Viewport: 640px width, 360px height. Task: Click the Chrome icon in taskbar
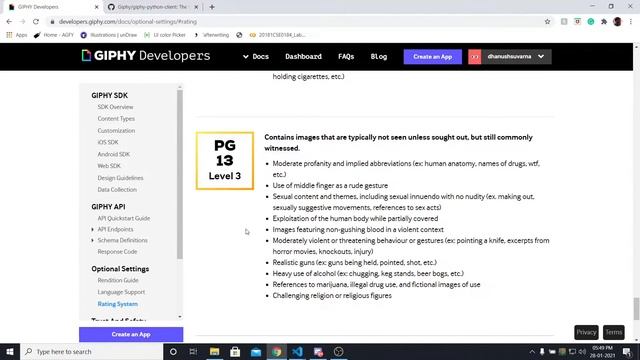click(x=277, y=351)
